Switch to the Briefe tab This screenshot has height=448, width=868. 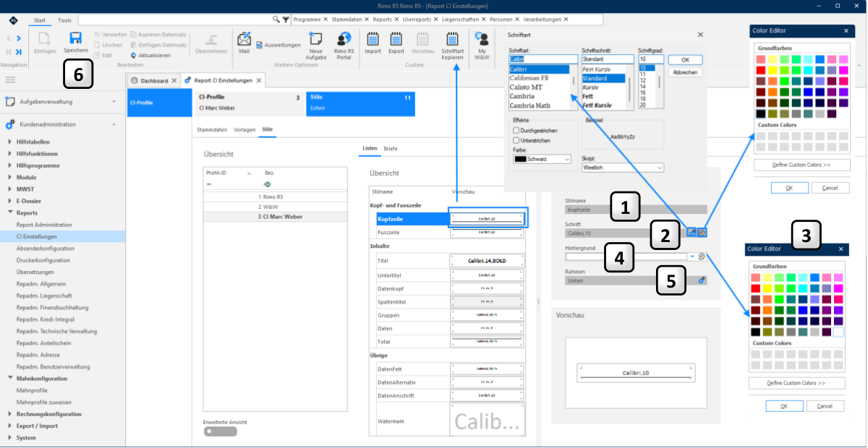tap(391, 148)
